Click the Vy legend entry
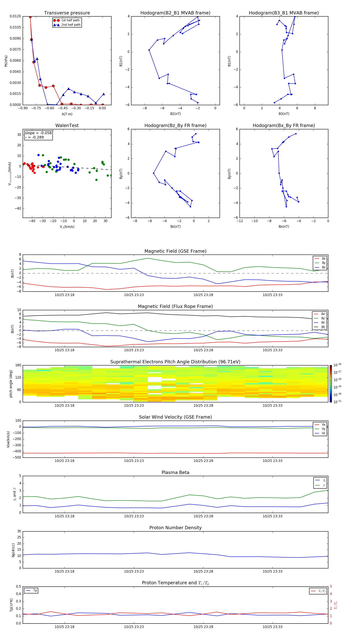This screenshot has height=644, width=351. click(320, 429)
